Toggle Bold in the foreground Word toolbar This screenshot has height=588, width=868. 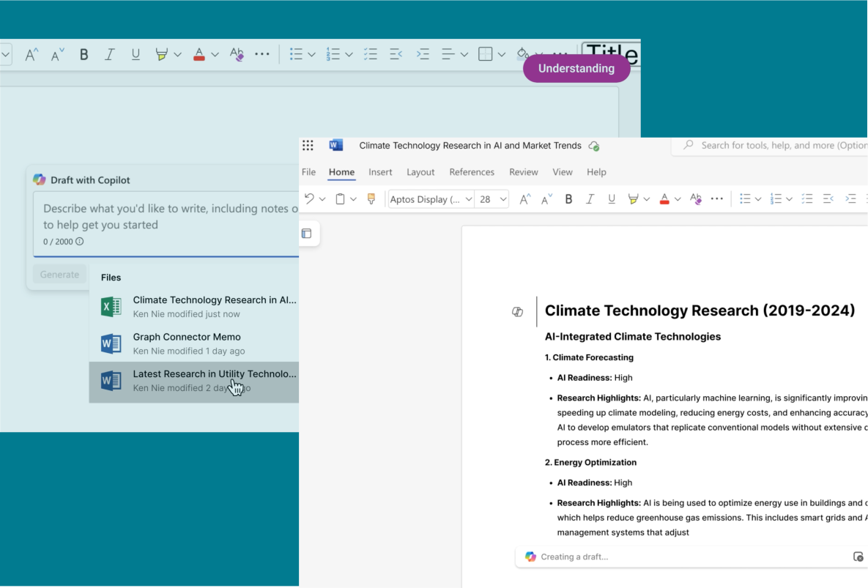tap(568, 199)
